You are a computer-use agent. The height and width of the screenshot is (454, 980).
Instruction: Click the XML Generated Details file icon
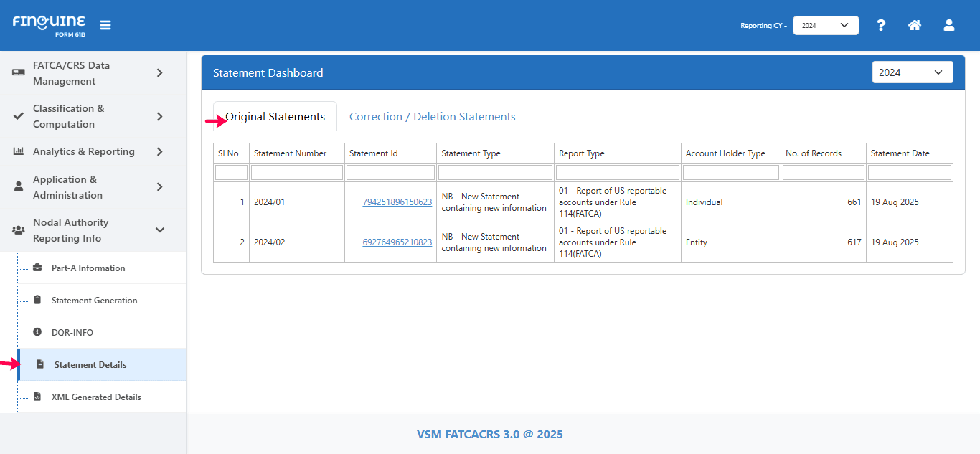(37, 397)
